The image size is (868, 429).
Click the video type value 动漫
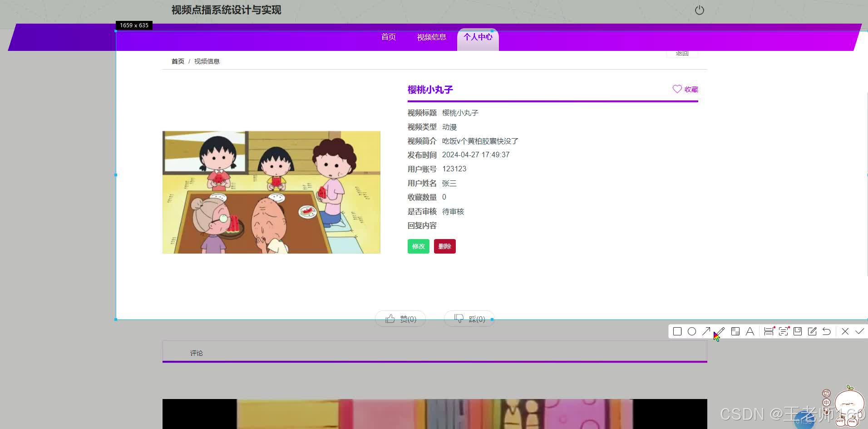[x=449, y=127]
